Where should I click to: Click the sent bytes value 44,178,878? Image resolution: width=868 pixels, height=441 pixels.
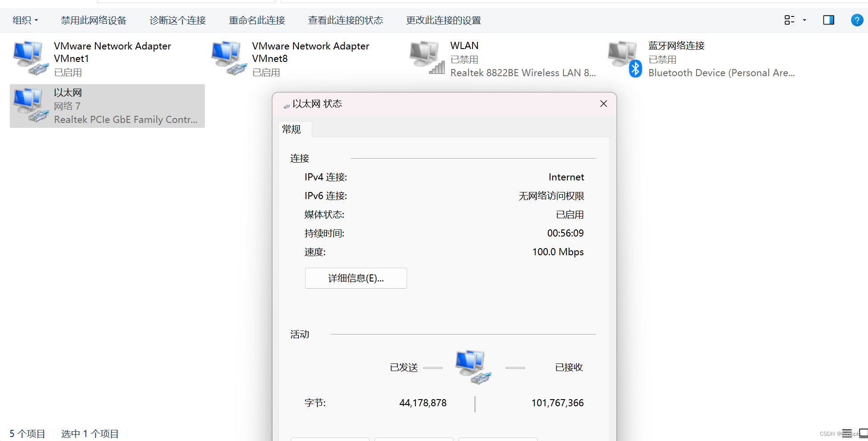tap(423, 403)
